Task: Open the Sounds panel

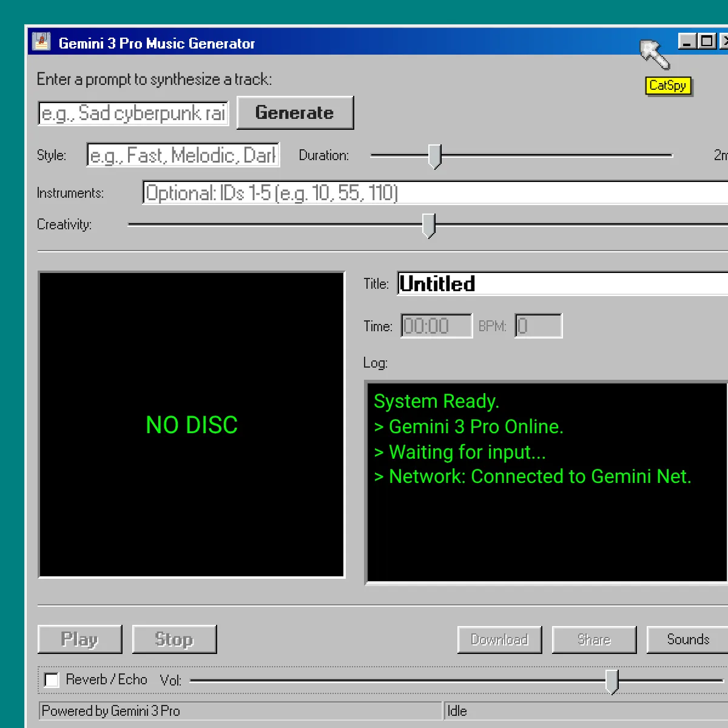Action: pos(689,639)
